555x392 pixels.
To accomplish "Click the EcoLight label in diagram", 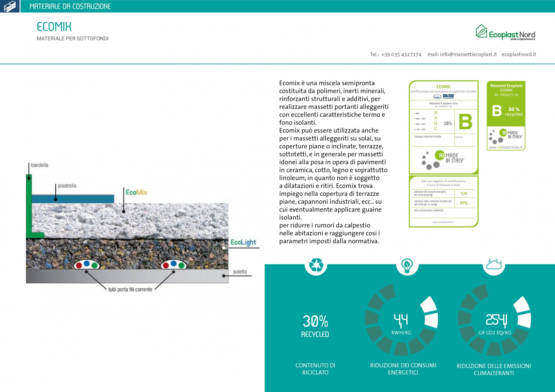I will [243, 242].
